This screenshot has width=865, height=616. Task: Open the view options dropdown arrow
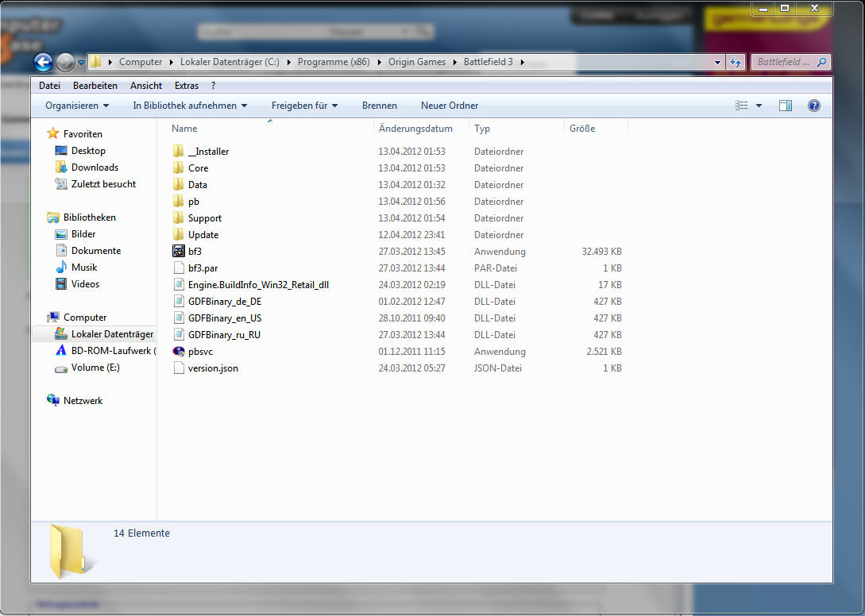click(x=759, y=106)
